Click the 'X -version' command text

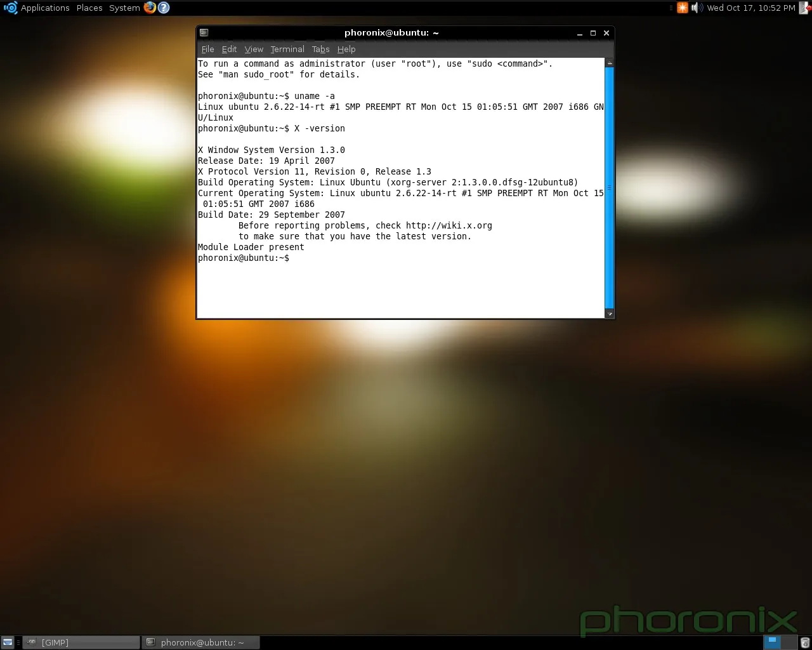[320, 128]
